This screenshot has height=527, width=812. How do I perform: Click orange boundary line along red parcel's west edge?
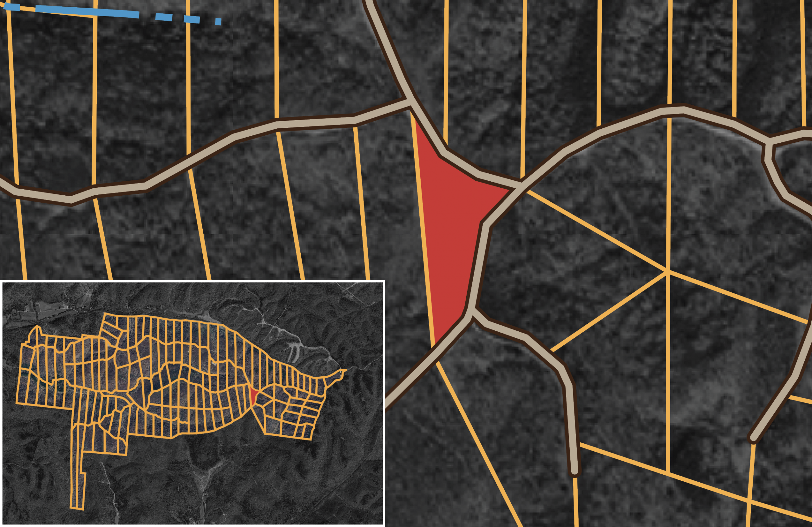423,229
